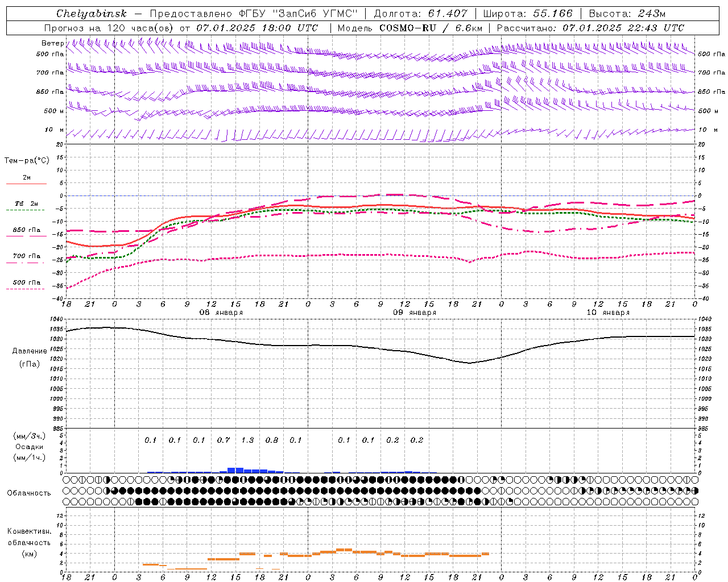Click the 08 января date label
Screen dimensions: 728x582
(x=221, y=313)
